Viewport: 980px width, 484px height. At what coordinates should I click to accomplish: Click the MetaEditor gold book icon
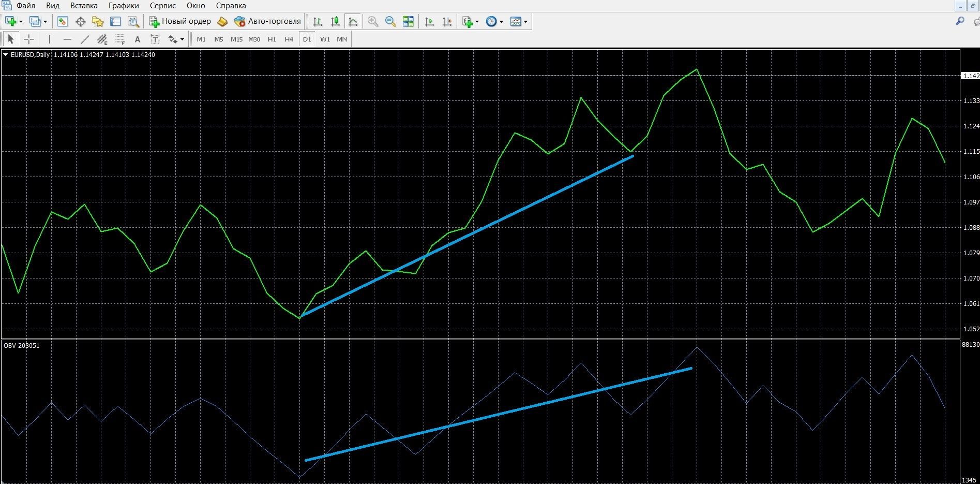coord(222,21)
